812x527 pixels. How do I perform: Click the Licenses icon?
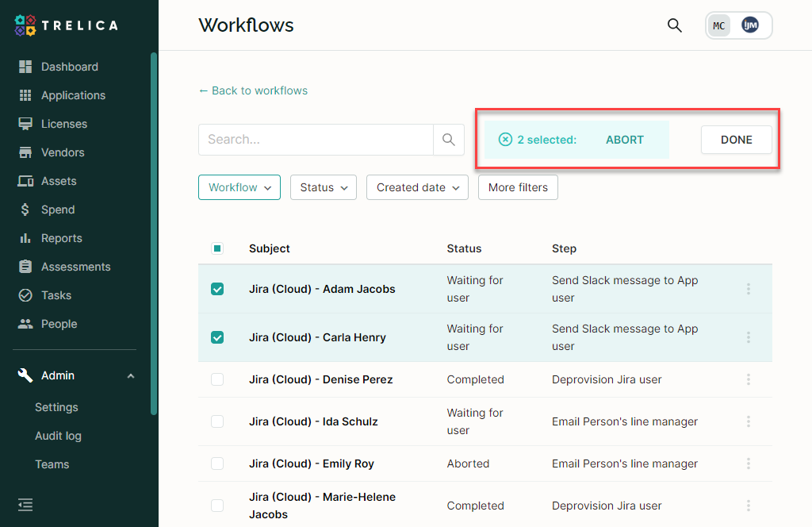(25, 124)
